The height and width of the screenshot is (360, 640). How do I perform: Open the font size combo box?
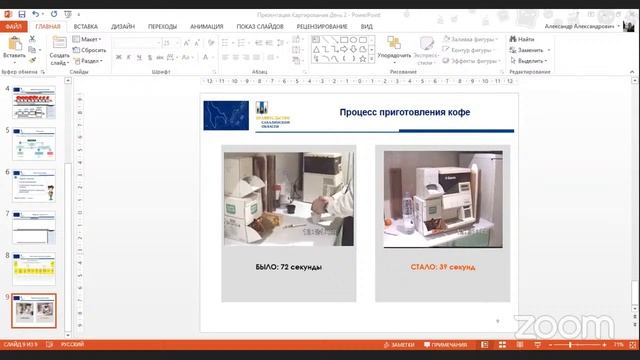coord(171,43)
